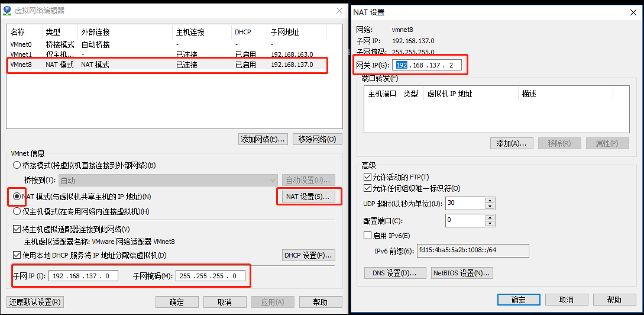Image resolution: width=644 pixels, height=315 pixels.
Task: Toggle 允许活动的 FTP checkbox
Action: point(367,177)
